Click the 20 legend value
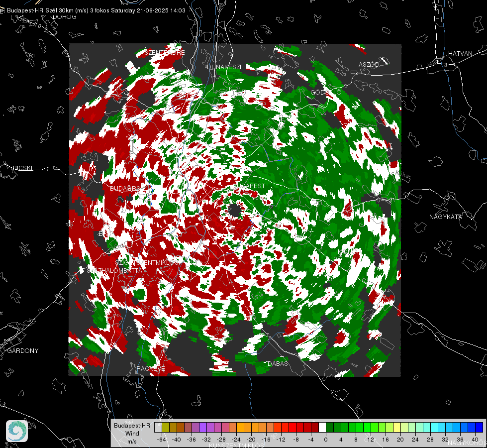The image size is (487, 448). tap(400, 440)
